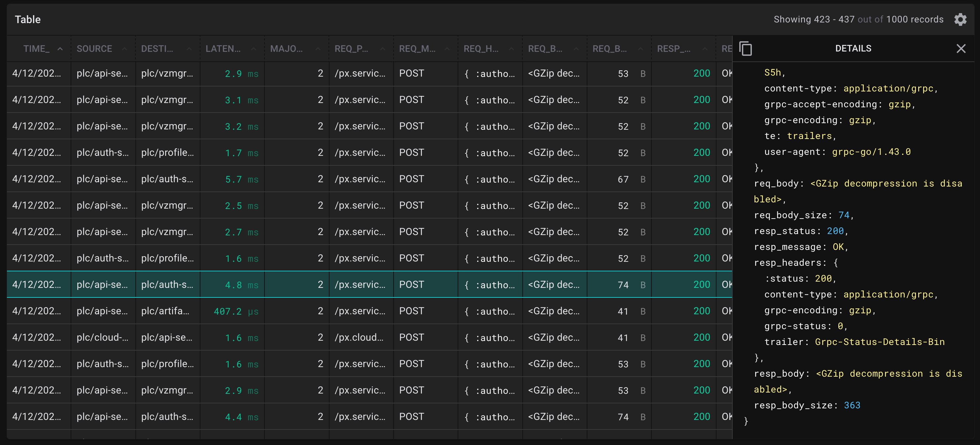
Task: Close the DETAILS panel
Action: (x=961, y=48)
